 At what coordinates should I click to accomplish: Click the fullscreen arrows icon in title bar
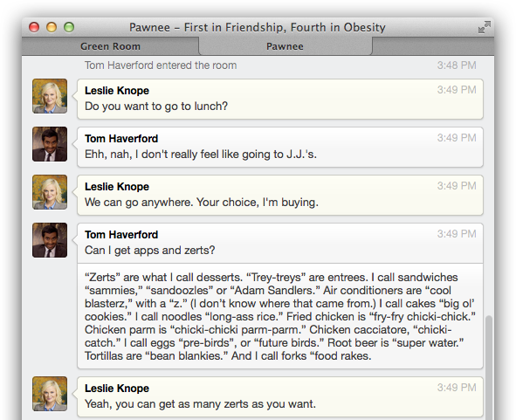tap(484, 27)
